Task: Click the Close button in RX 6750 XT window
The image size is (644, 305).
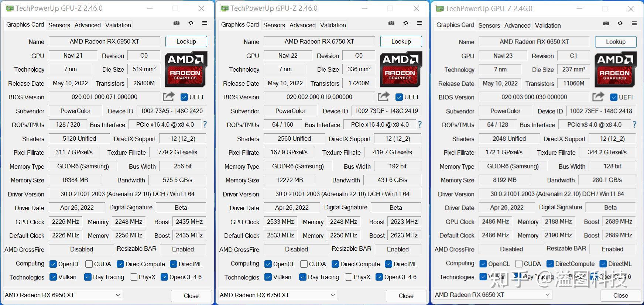Action: 406,296
